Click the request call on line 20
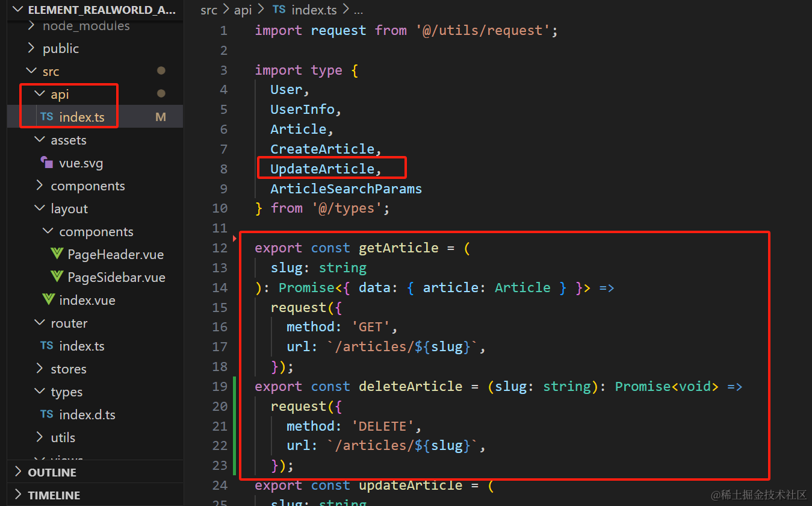 [x=299, y=406]
